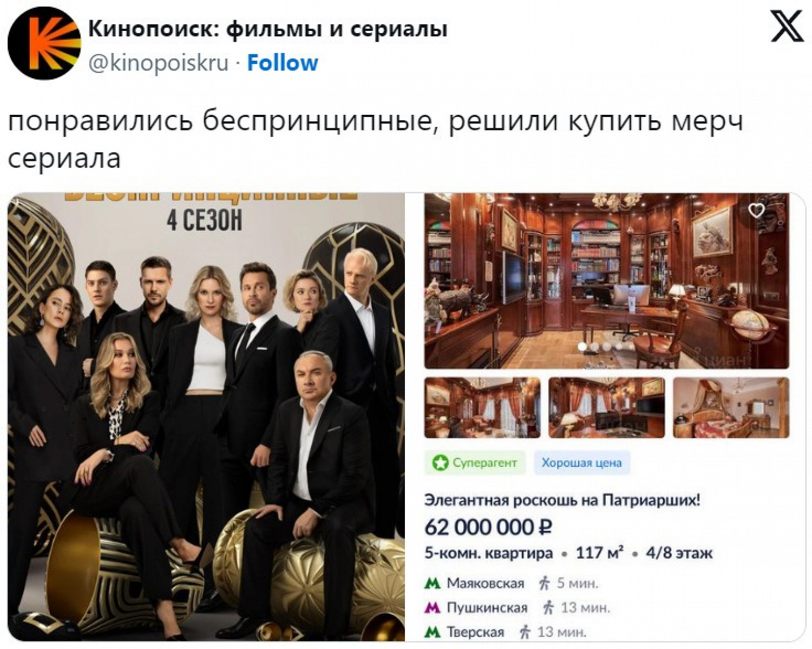Open the Кинопоиск: фильмы и сериалы profile name
Screen dimensions: 812x649
[x=268, y=29]
